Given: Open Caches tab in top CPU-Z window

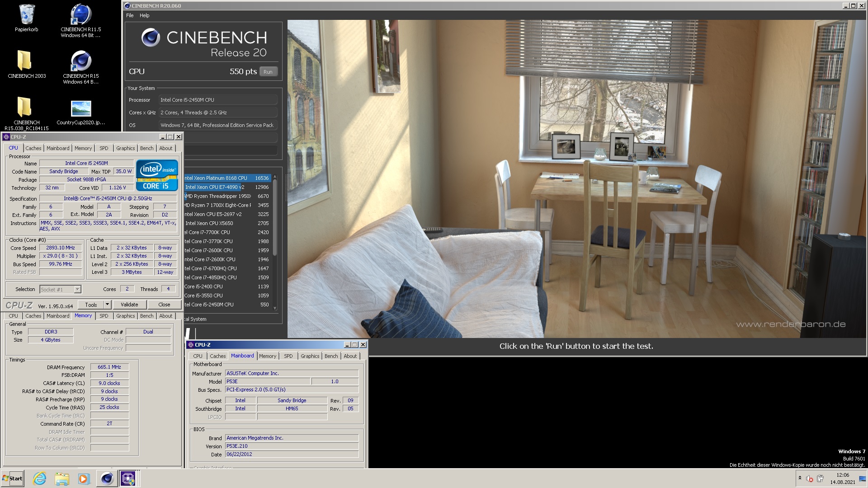Looking at the screenshot, I should pos(33,148).
